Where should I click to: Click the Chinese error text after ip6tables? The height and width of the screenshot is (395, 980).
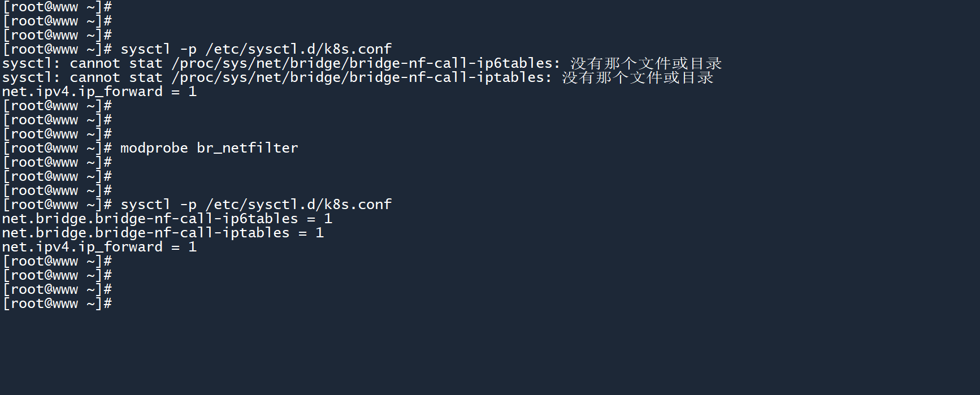point(645,63)
